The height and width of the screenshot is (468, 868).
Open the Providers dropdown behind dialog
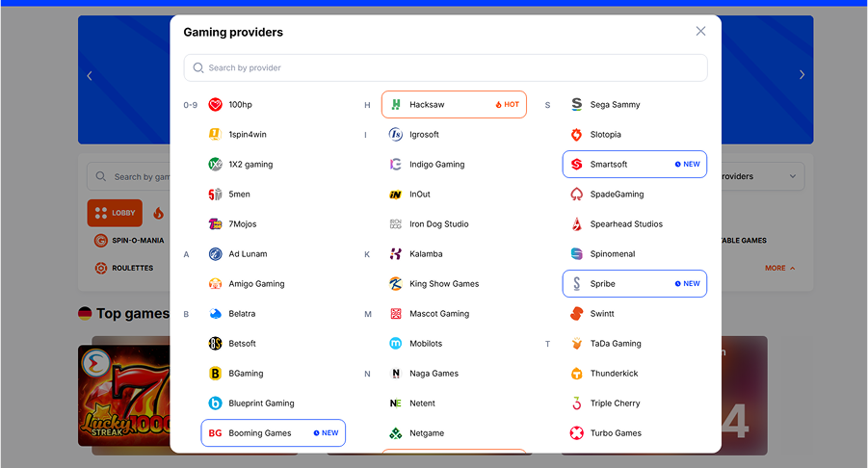763,176
